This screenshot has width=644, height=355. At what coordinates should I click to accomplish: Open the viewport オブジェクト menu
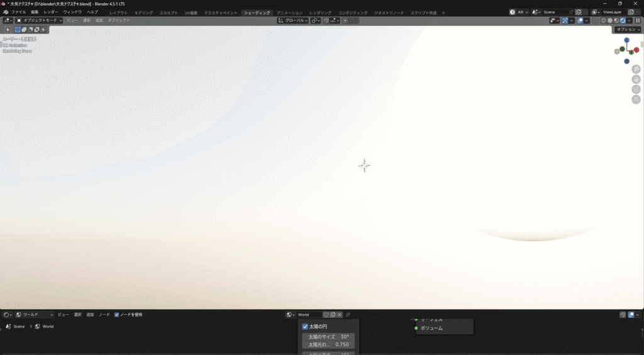tap(119, 21)
